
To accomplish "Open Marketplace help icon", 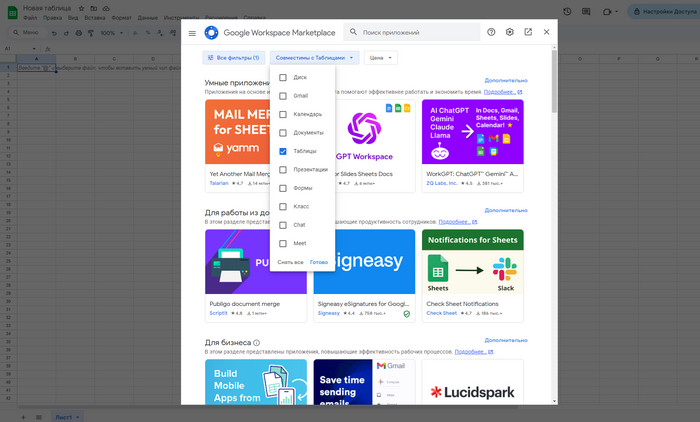I will [x=491, y=32].
